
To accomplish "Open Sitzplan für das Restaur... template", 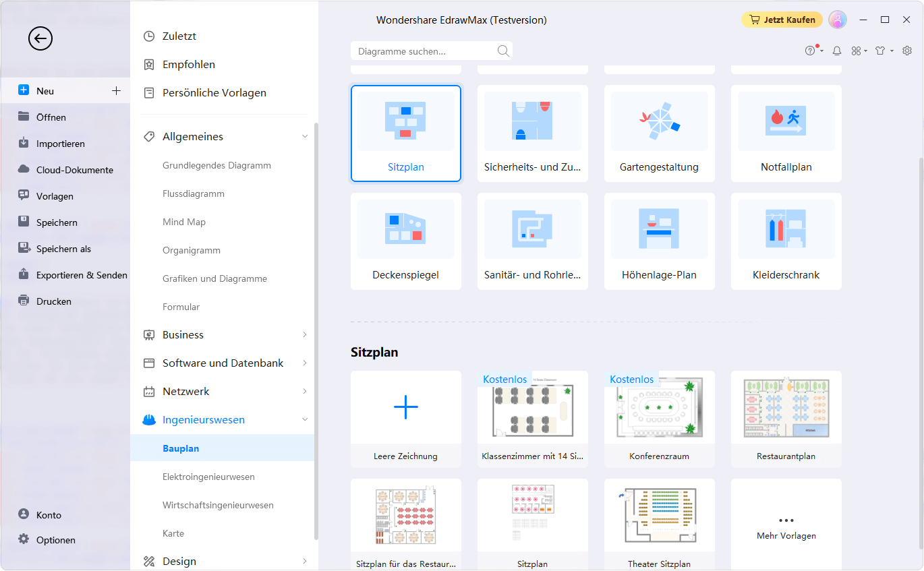I will [406, 524].
